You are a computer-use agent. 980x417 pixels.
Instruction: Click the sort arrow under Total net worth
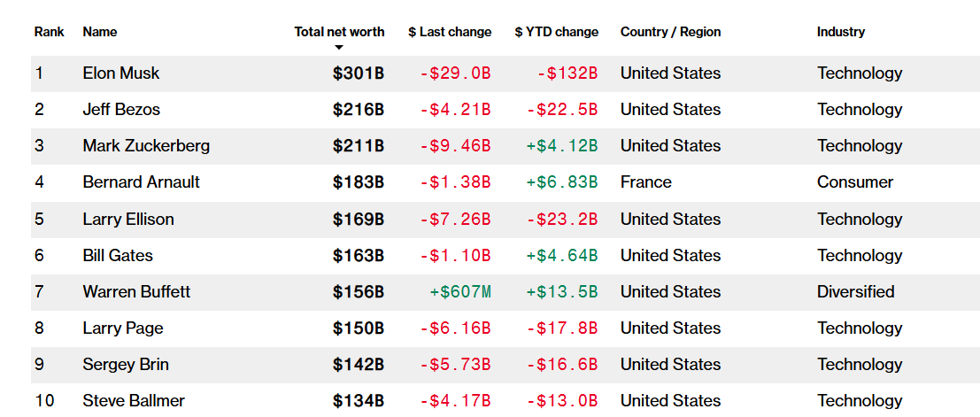point(338,47)
